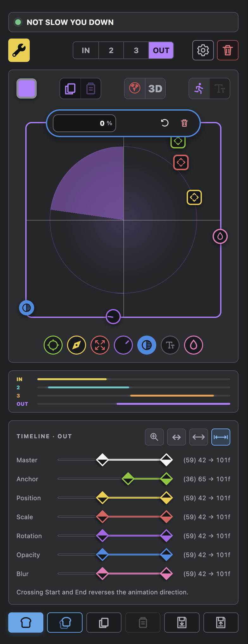The image size is (248, 644).
Task: Click the small red trash icon in the value bar
Action: pos(184,123)
